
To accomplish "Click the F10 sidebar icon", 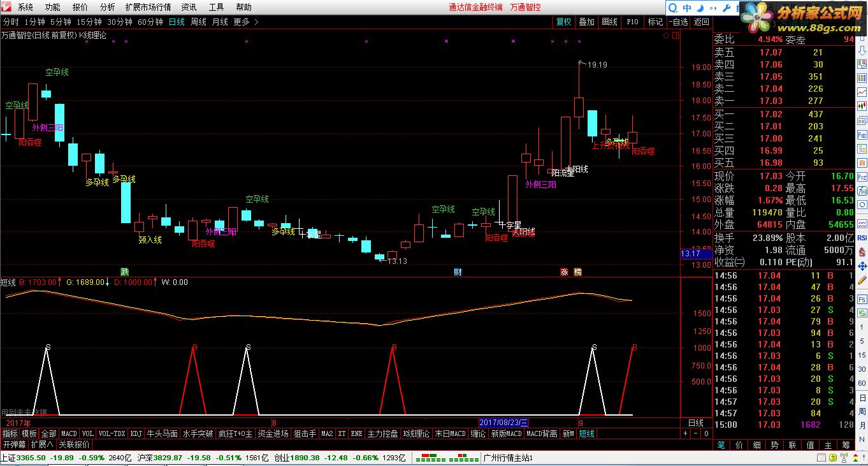I will [x=862, y=135].
